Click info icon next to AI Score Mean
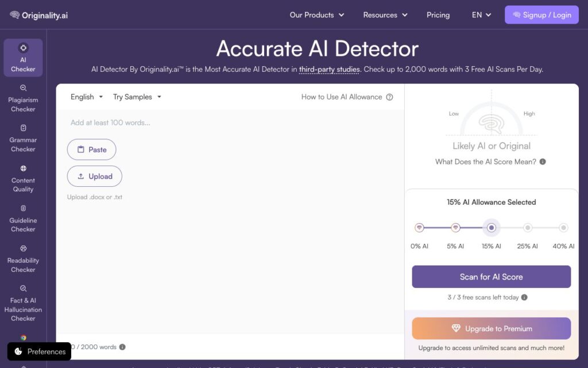This screenshot has width=588, height=368. coord(543,162)
